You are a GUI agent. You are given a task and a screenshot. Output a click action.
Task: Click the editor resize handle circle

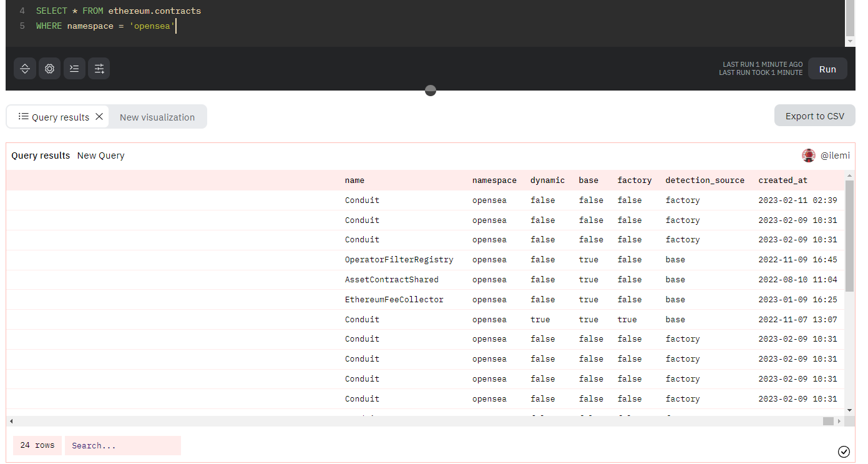431,91
